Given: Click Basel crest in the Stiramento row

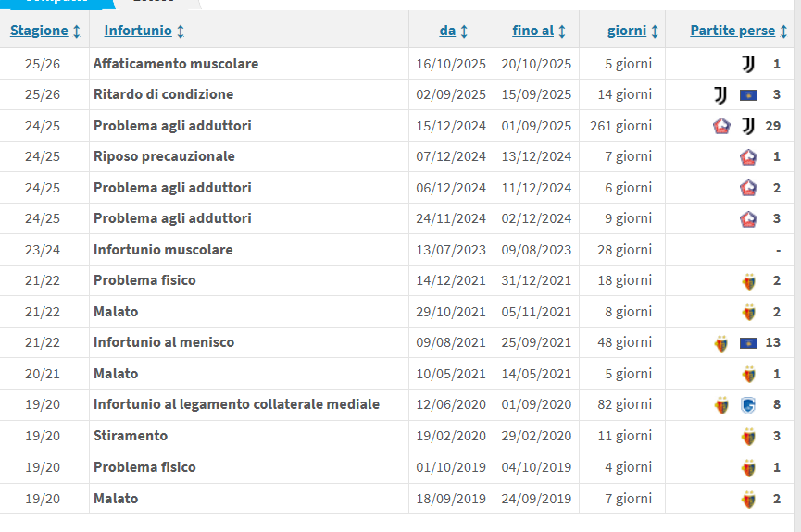Looking at the screenshot, I should pos(748,436).
